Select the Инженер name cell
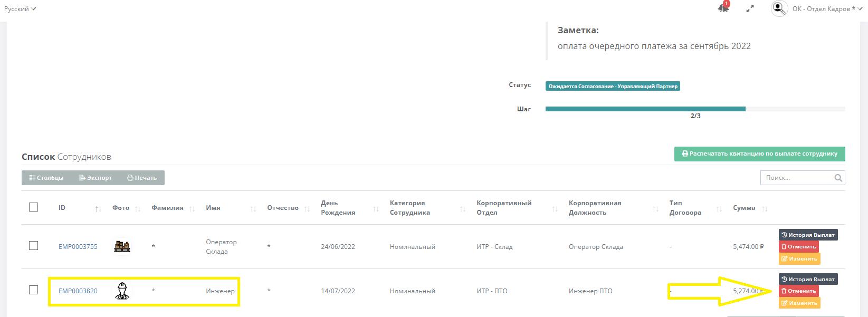The height and width of the screenshot is (317, 868). point(220,291)
